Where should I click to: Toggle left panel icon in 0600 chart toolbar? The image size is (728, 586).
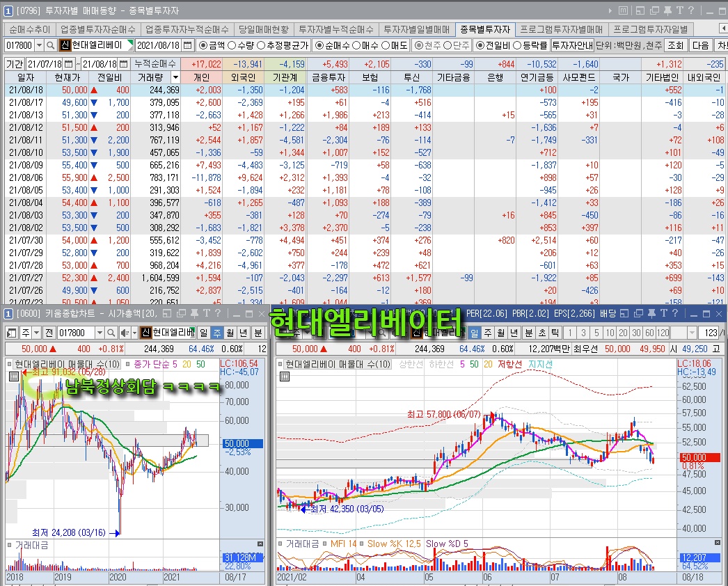(12, 333)
